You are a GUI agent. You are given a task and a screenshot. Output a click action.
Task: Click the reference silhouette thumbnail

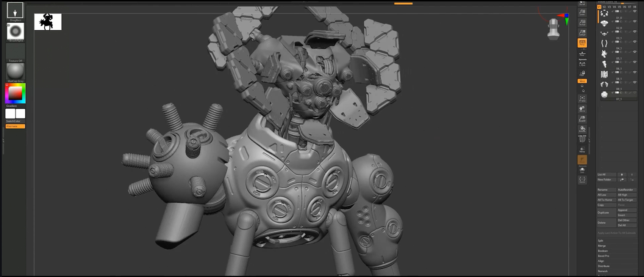point(48,22)
